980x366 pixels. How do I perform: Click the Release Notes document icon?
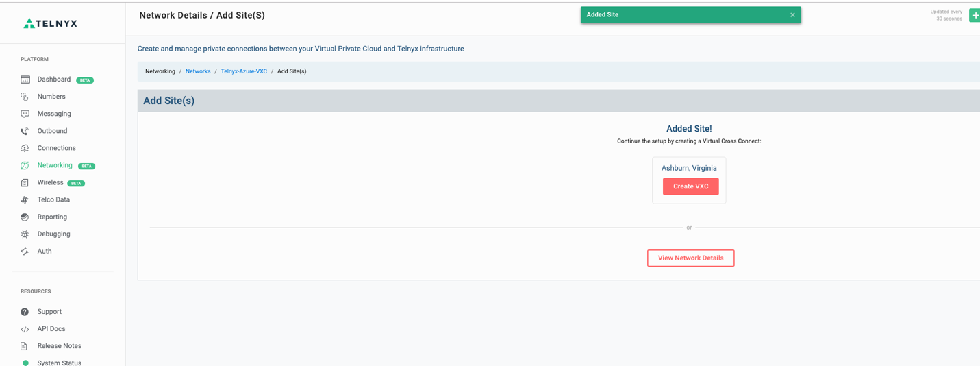pyautogui.click(x=25, y=346)
